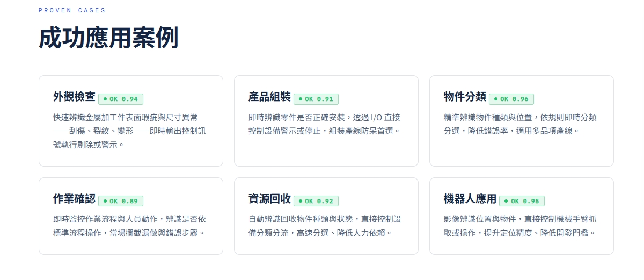Click the description starting 自動辨識回收物件
Image resolution: width=644 pixels, height=280 pixels.
point(325,226)
